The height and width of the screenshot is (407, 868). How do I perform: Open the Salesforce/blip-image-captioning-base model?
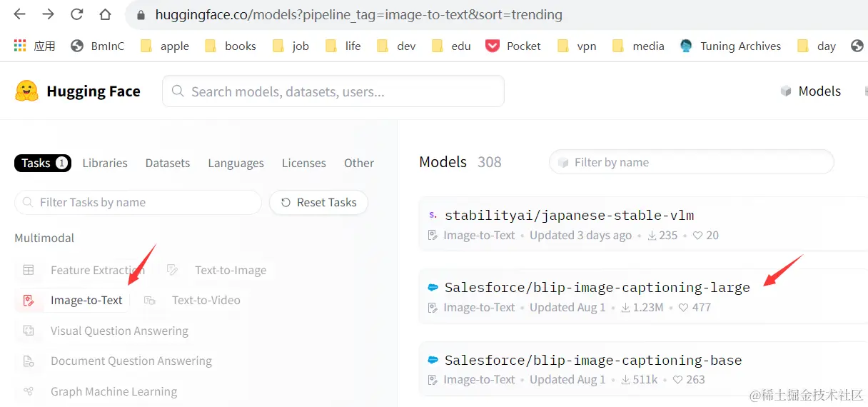[593, 360]
